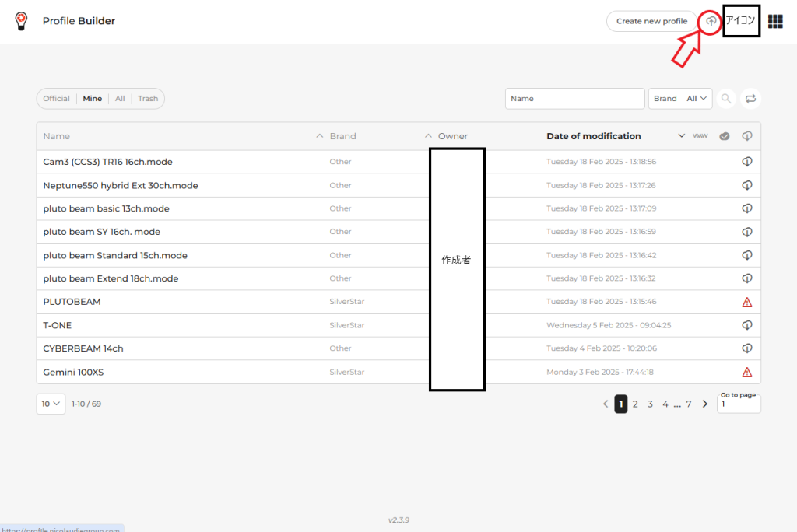Screen dimensions: 797x532
Task: Open the Brand filter dropdown
Action: point(680,99)
